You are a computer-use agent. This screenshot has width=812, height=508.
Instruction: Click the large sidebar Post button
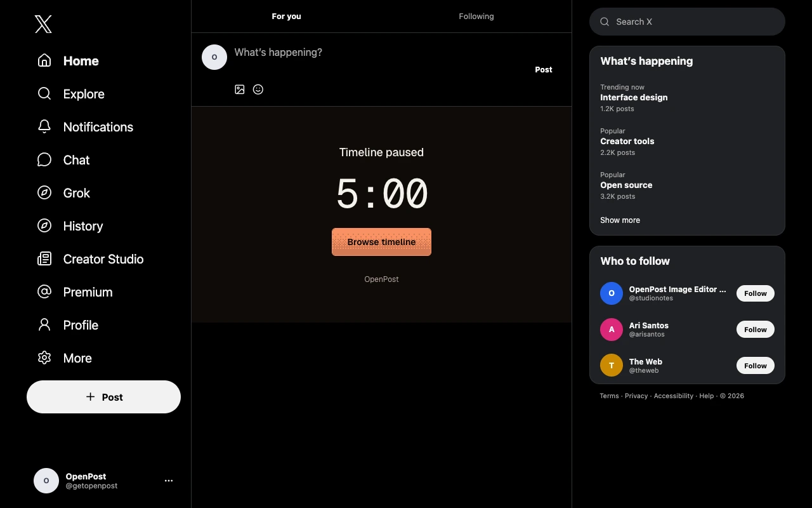[103, 397]
